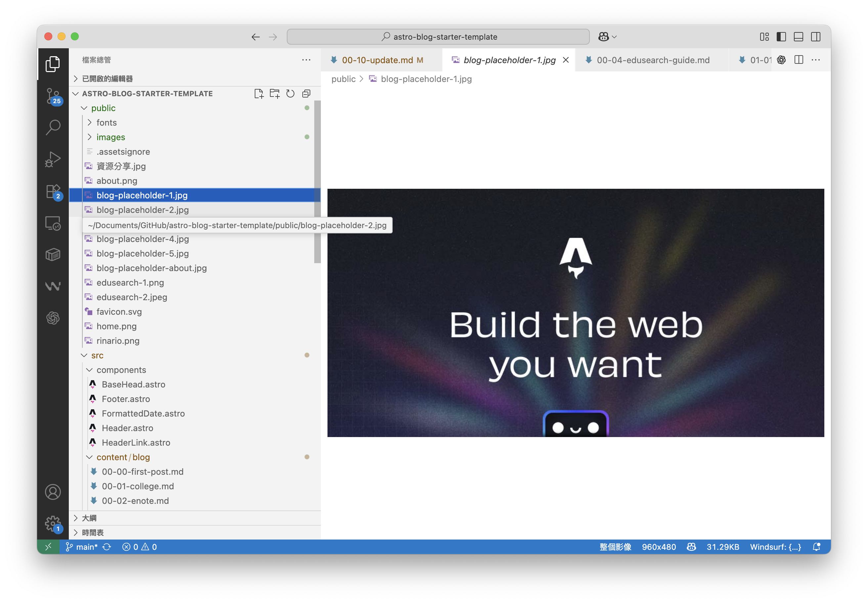The width and height of the screenshot is (868, 603).
Task: Collapse the public folder
Action: click(x=195, y=108)
